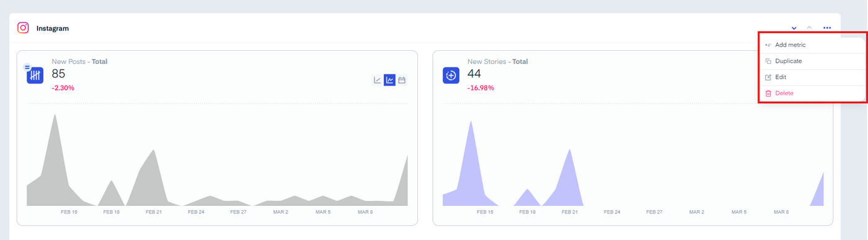Image resolution: width=868 pixels, height=240 pixels.
Task: Open the three-dot options menu
Action: pos(827,28)
